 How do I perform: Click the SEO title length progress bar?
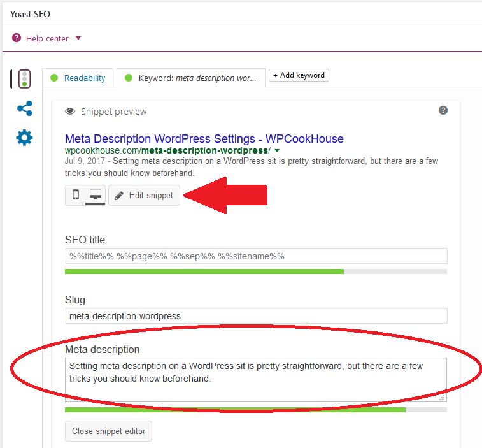click(256, 271)
